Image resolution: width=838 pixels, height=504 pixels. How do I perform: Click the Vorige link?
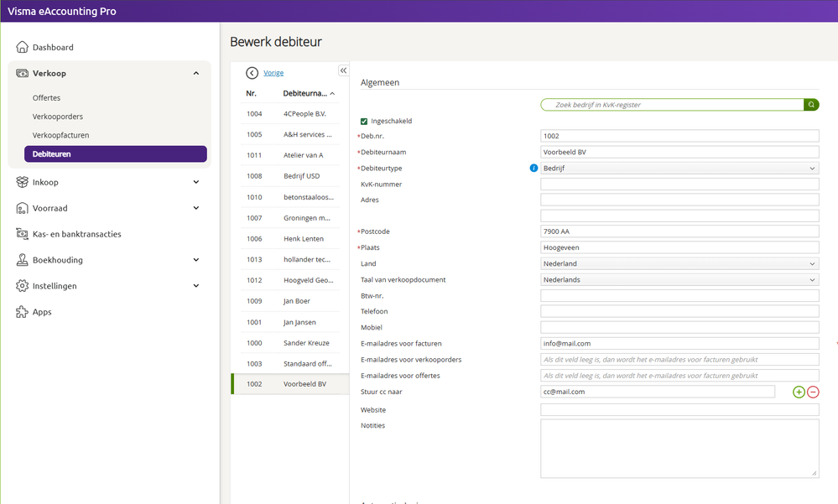pos(273,73)
